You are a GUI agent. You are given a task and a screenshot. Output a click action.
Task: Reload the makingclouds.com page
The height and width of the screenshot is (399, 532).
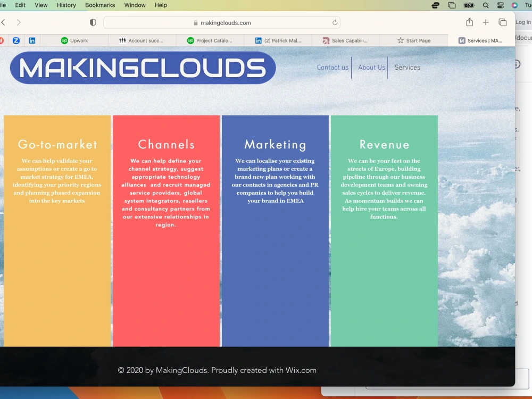pyautogui.click(x=335, y=22)
